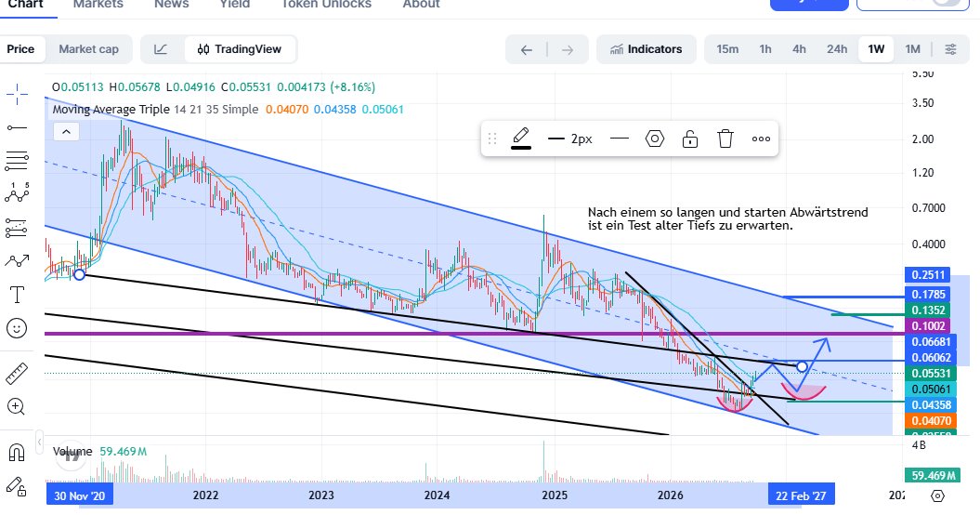Image resolution: width=980 pixels, height=515 pixels.
Task: Set interval to 15m
Action: pos(727,49)
